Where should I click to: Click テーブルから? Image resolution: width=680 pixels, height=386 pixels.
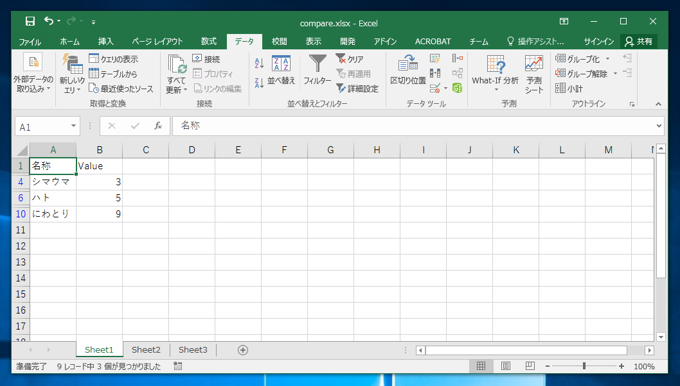click(113, 74)
